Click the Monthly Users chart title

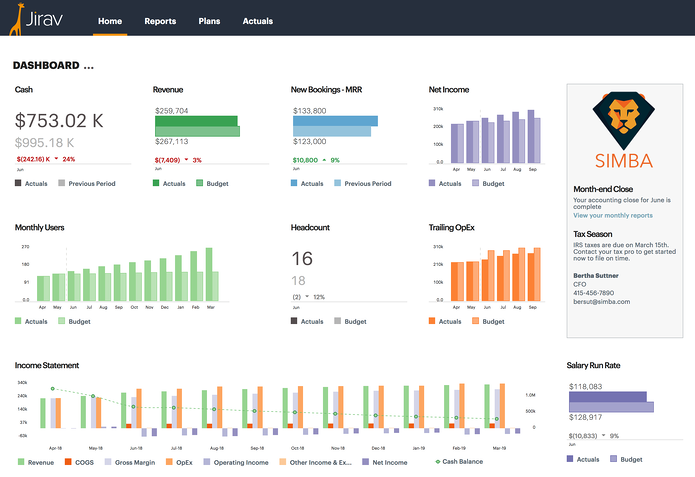click(39, 227)
